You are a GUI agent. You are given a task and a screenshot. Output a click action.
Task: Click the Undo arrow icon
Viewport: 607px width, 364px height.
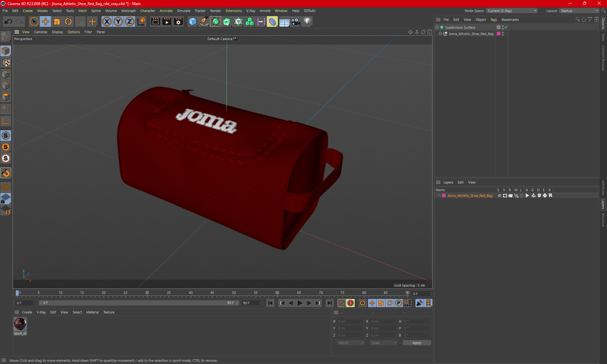point(9,21)
